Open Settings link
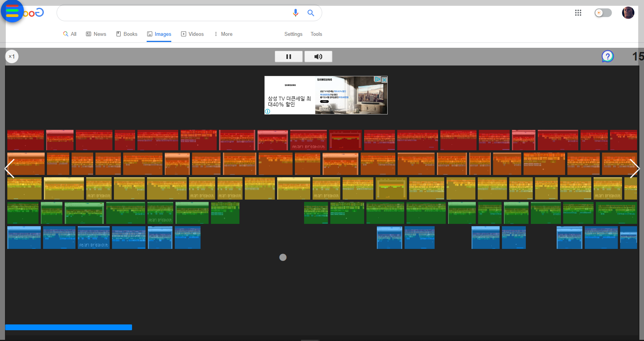644x341 pixels. point(293,34)
